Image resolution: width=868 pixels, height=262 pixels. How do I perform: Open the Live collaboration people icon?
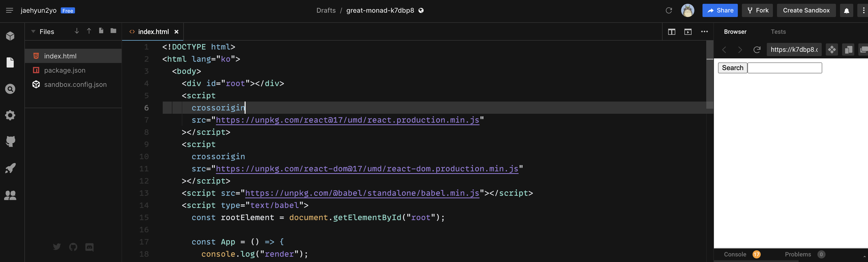click(x=10, y=195)
